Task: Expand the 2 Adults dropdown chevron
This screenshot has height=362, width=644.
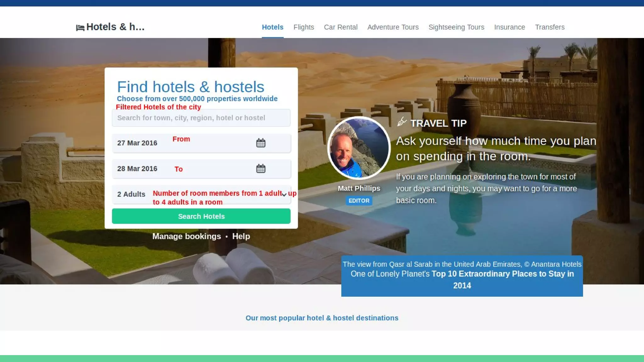Action: pyautogui.click(x=284, y=195)
